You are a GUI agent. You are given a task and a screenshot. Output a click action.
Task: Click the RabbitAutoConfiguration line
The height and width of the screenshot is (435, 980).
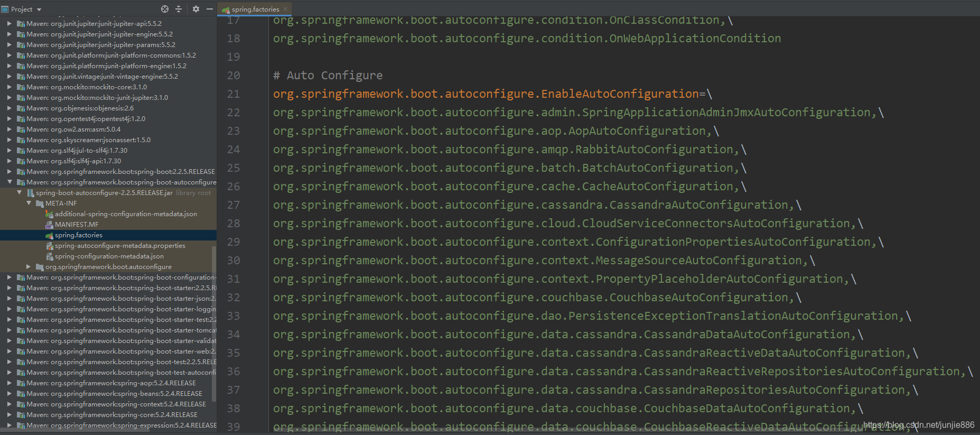point(510,150)
